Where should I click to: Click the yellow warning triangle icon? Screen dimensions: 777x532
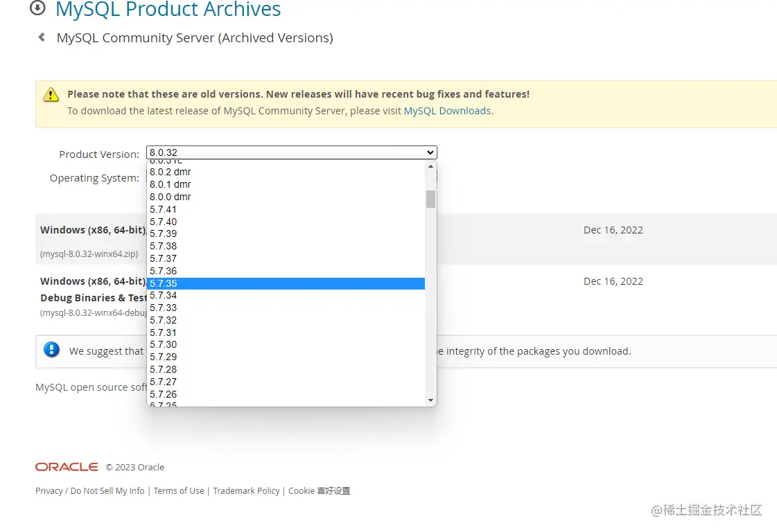pos(51,94)
